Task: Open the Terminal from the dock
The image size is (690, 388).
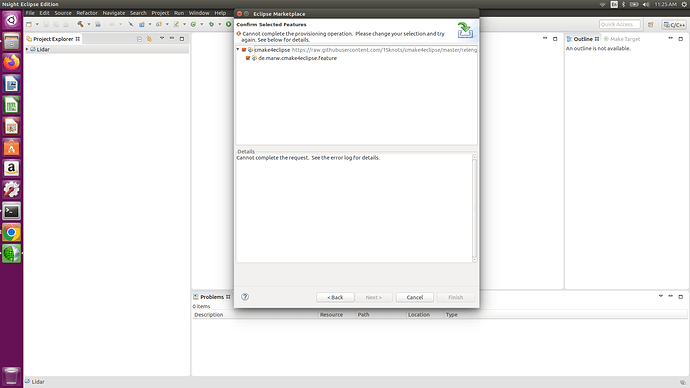Action: pos(11,211)
